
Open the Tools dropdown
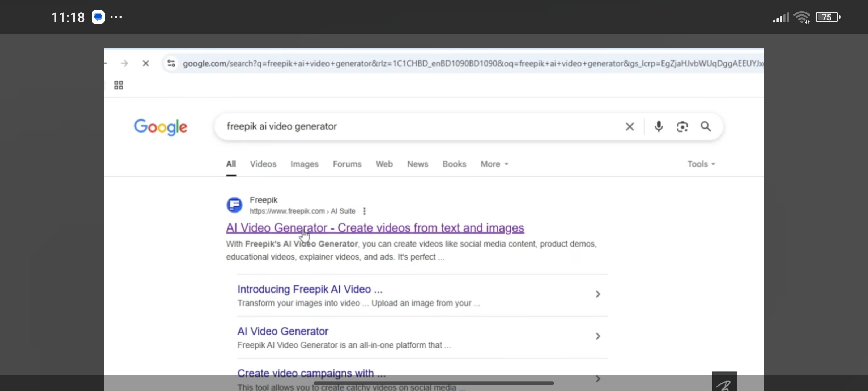701,164
